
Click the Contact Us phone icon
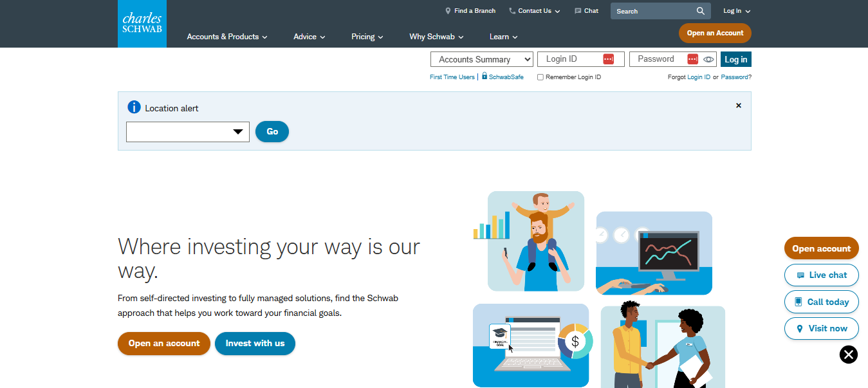(512, 11)
